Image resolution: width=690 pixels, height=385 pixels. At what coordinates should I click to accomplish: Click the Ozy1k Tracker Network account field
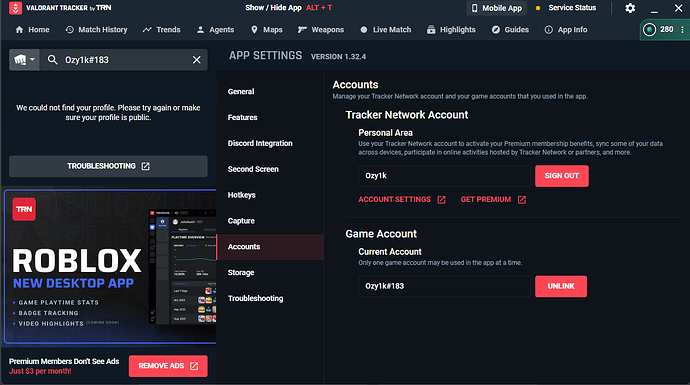pos(444,176)
